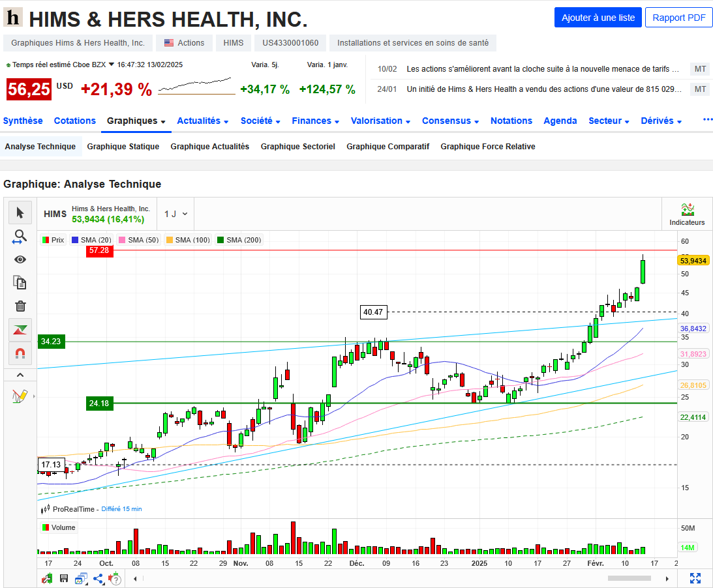Click the trash delete icon
Image resolution: width=713 pixels, height=588 pixels.
point(20,306)
